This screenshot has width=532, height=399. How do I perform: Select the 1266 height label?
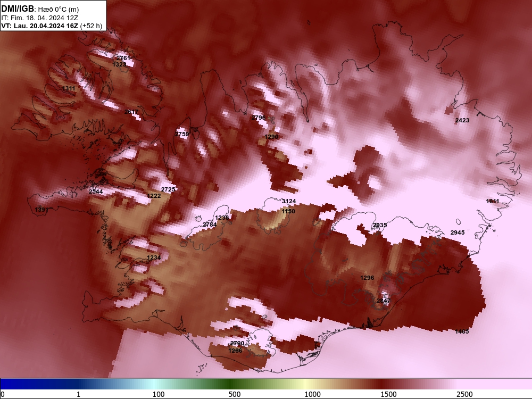point(235,351)
